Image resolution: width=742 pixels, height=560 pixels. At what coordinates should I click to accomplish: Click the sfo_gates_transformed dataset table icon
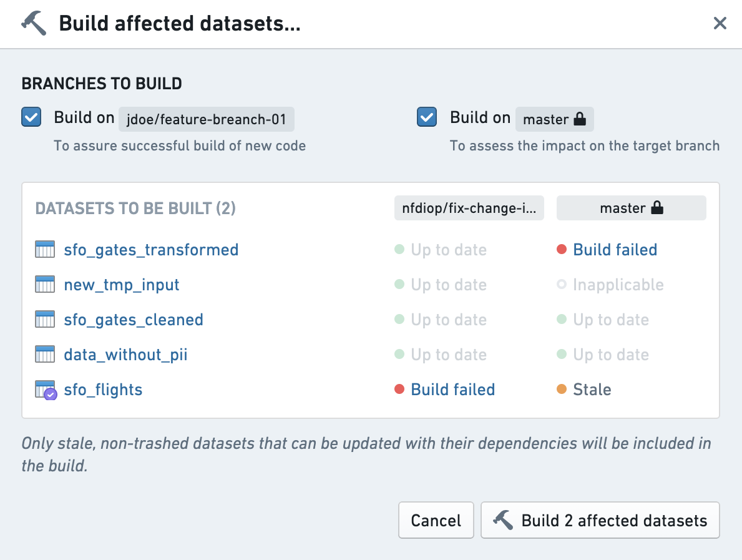click(45, 249)
